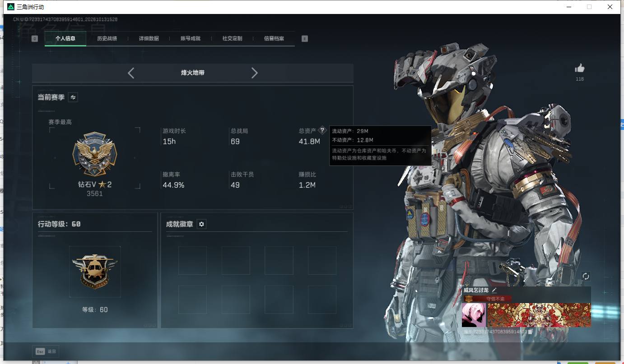Open achievement badge settings gear

point(201,224)
